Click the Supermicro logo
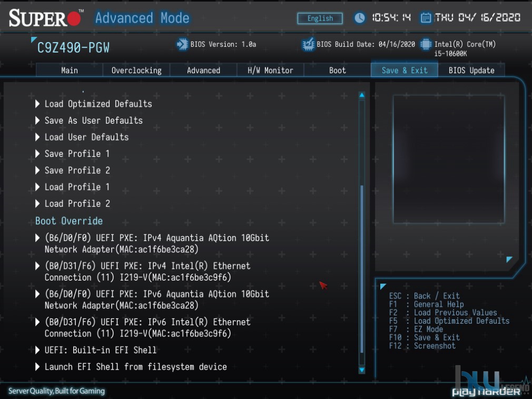 pyautogui.click(x=46, y=18)
